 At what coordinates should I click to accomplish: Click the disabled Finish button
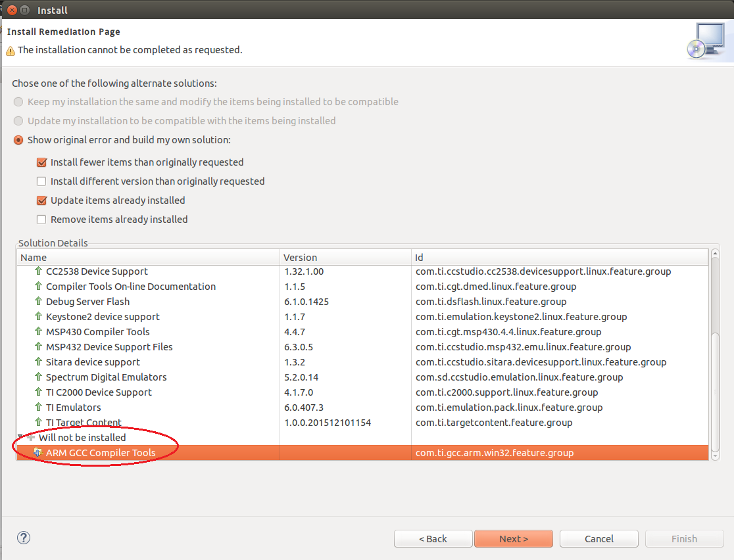[685, 538]
